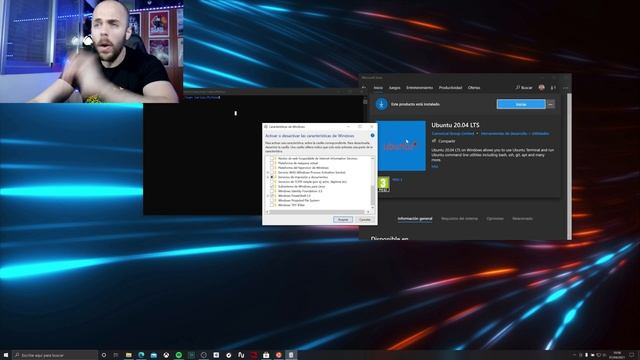The width and height of the screenshot is (640, 360).
Task: Click the Ubuntu 20.04 LTS app thumbnail
Action: 402,146
